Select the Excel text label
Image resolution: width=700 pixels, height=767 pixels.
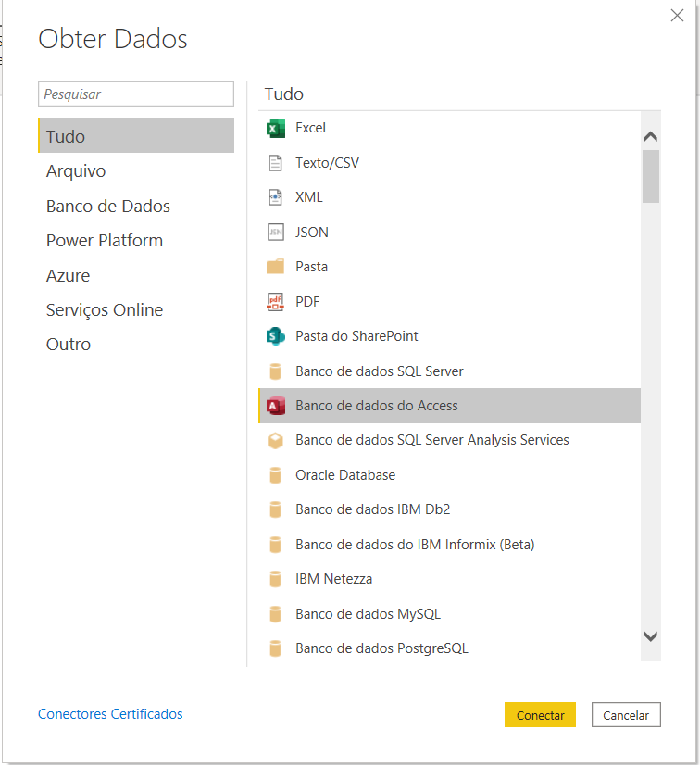point(310,128)
